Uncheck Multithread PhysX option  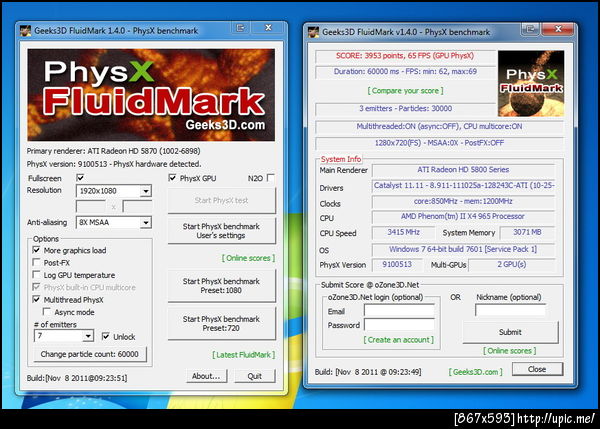click(x=36, y=299)
